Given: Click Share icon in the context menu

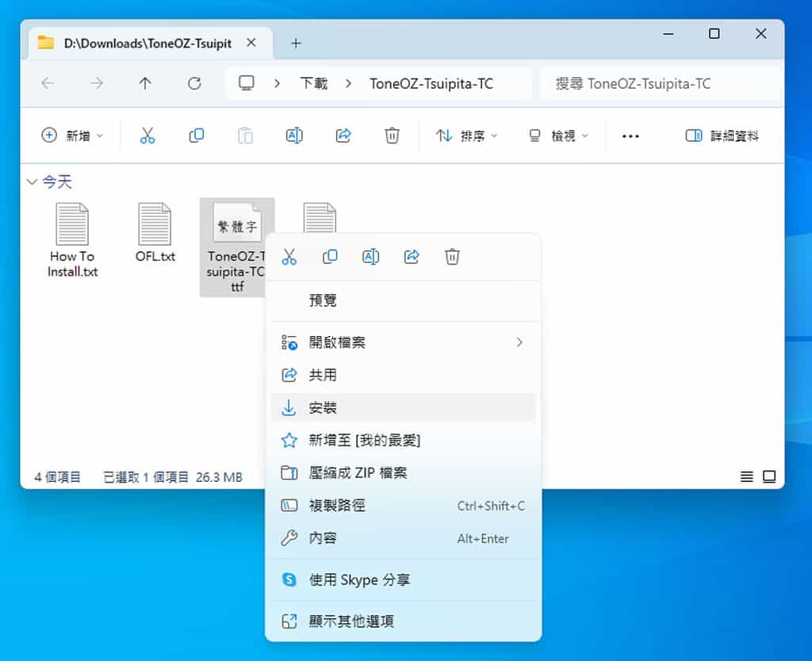Looking at the screenshot, I should (x=412, y=257).
